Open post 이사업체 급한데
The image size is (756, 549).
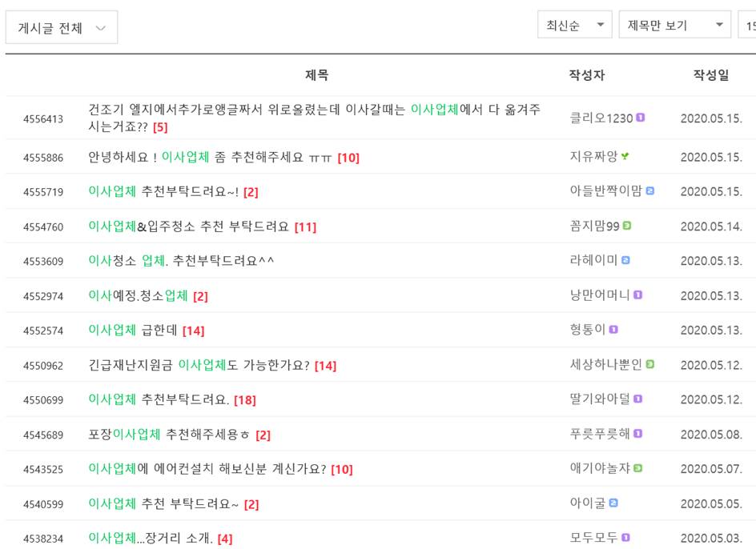133,331
